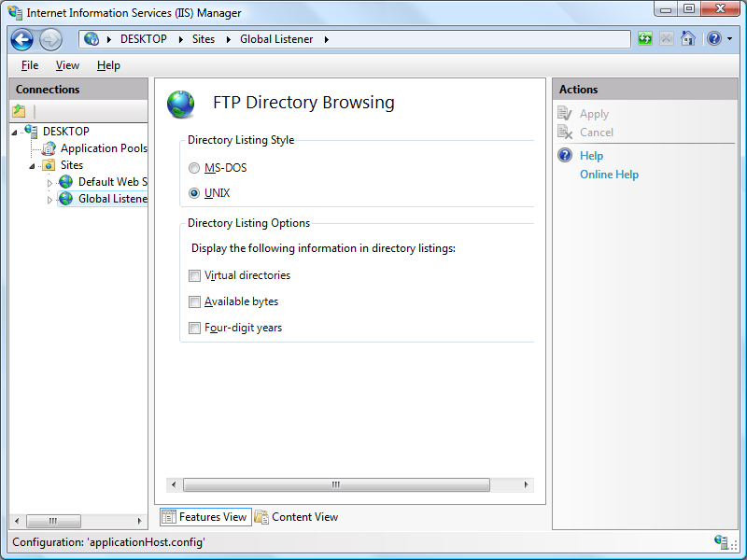The image size is (747, 560).
Task: Select Global Listener site in tree
Action: (x=113, y=199)
